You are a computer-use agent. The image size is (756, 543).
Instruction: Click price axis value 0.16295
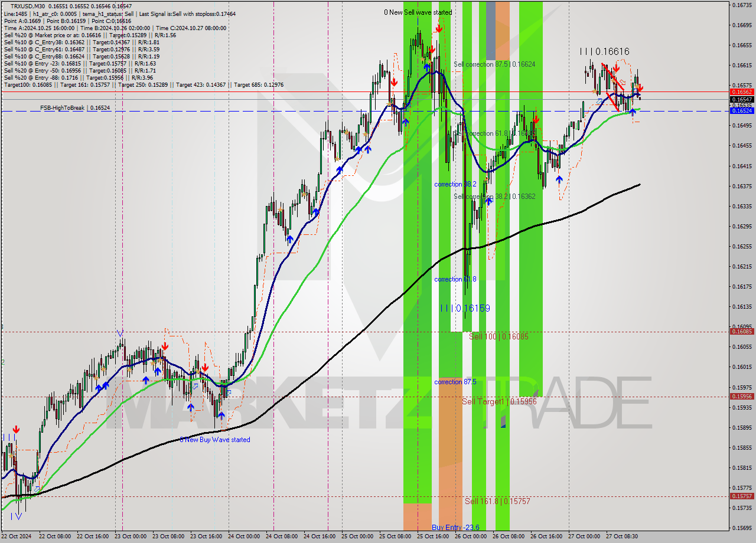pyautogui.click(x=742, y=227)
